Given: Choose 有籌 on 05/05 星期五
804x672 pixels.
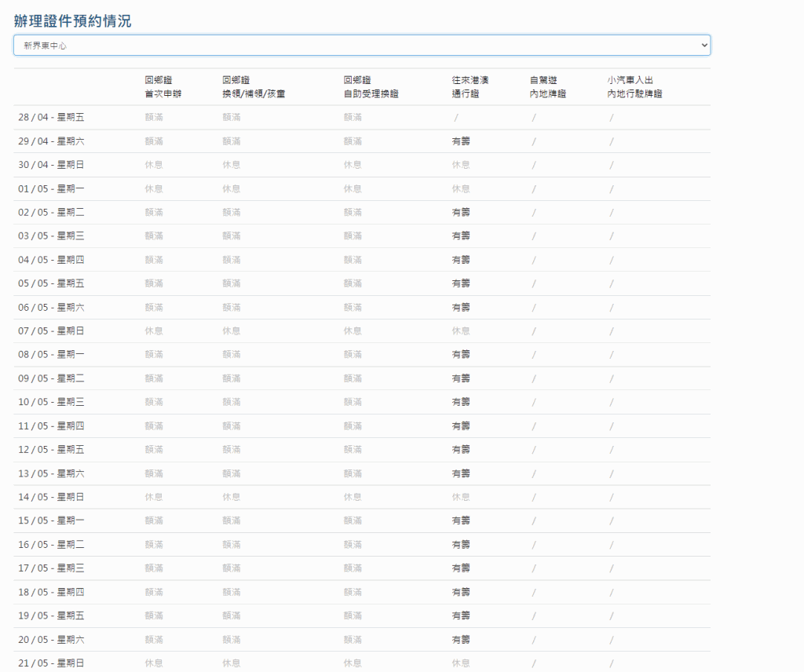Looking at the screenshot, I should tap(461, 283).
